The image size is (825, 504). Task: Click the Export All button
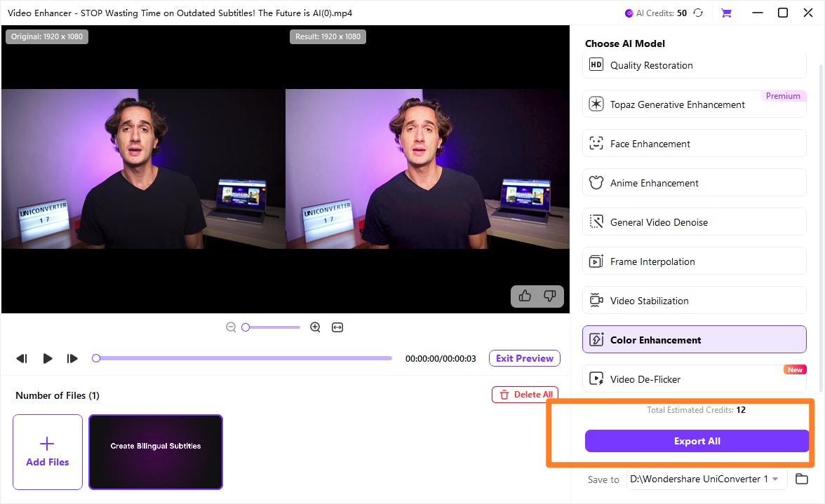(x=697, y=441)
